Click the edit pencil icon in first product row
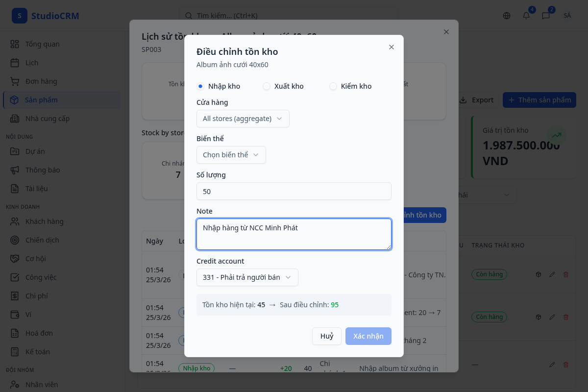 [552, 274]
